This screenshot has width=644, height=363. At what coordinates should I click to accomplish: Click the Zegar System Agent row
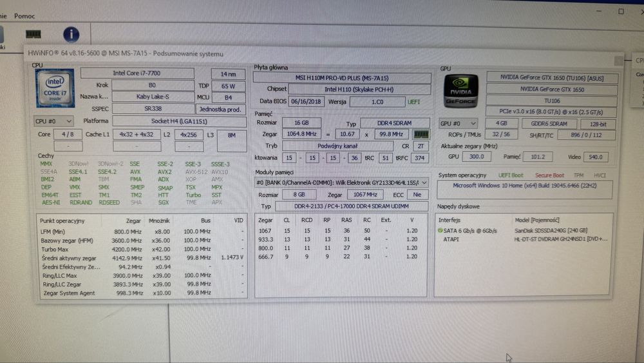coord(142,293)
